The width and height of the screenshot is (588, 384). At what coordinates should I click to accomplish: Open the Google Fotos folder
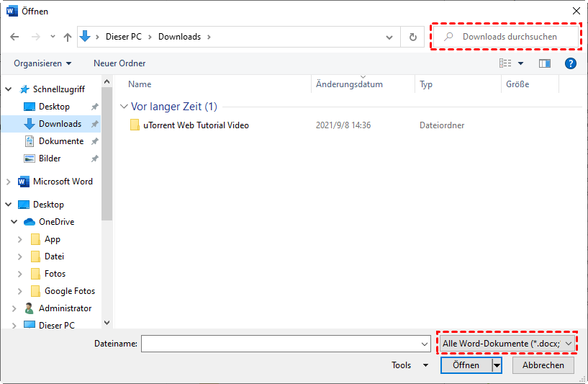click(70, 291)
